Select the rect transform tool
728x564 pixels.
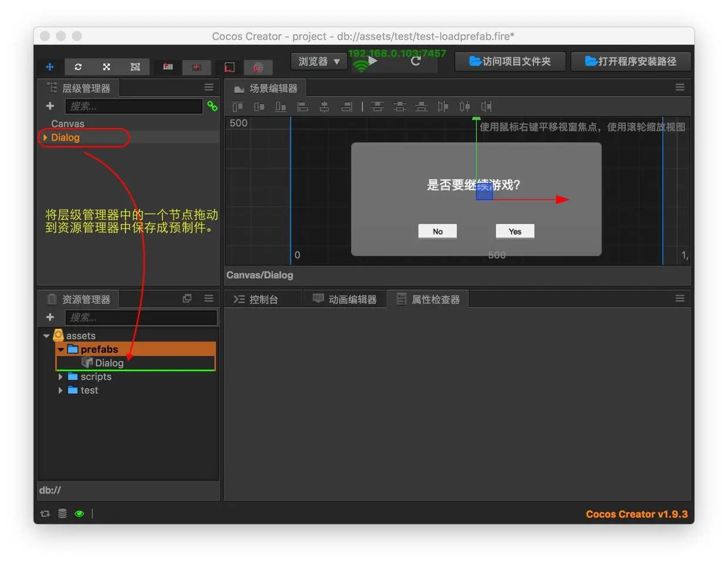[x=135, y=67]
